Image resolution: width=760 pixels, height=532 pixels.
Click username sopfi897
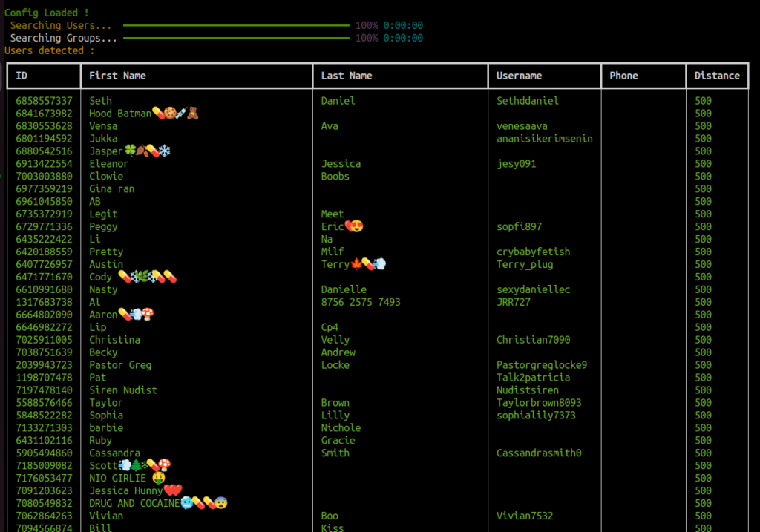click(x=519, y=227)
